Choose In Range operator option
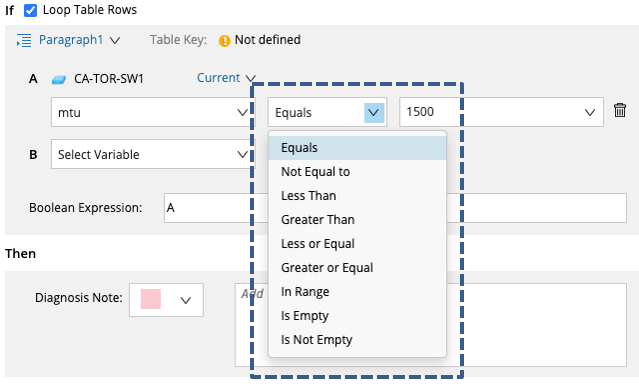Screen dimensions: 639x384 [x=357, y=292]
